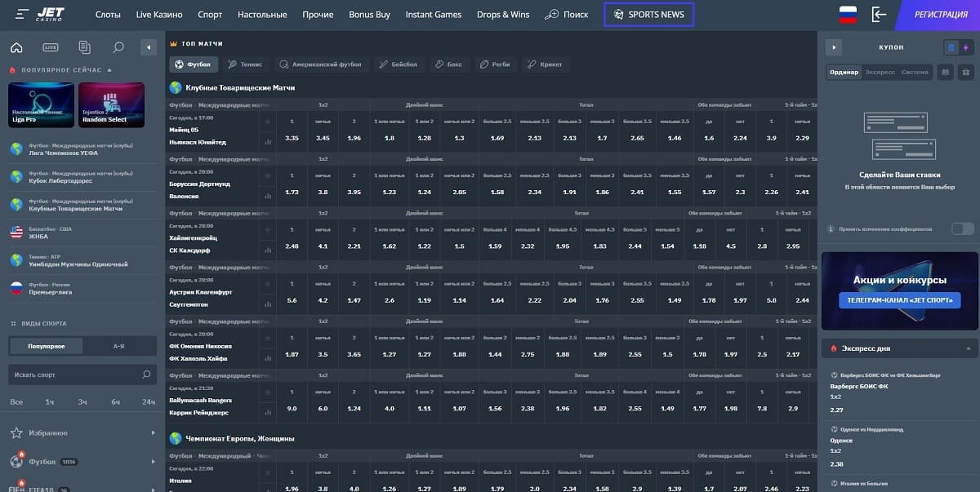
Task: Switch to the Теннис tab in top matches
Action: click(246, 64)
